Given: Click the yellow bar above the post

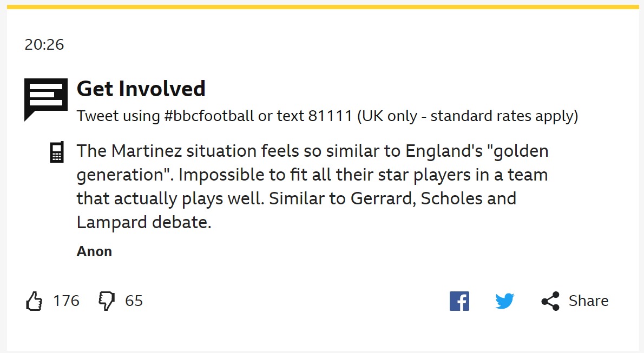Looking at the screenshot, I should coord(322,7).
